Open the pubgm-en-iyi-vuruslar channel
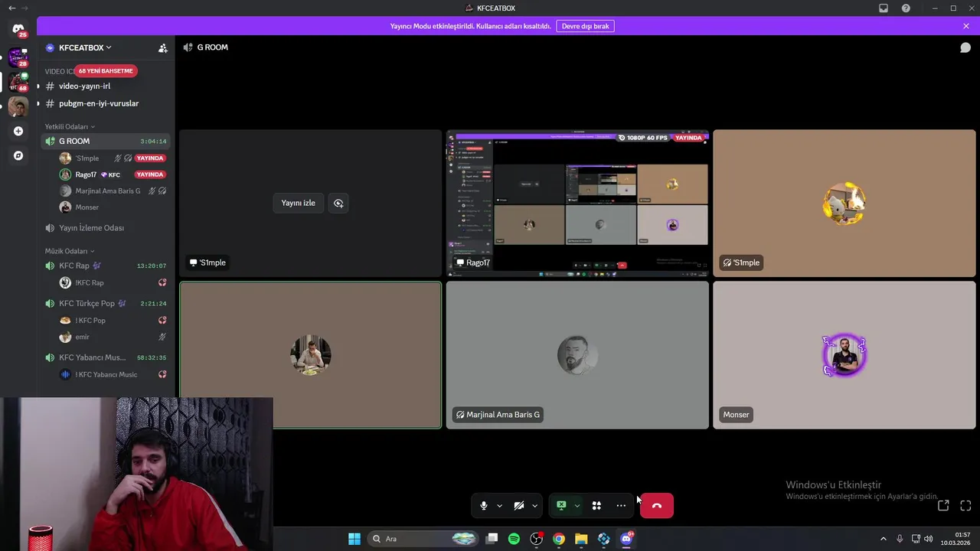Screen dimensions: 980x551 pyautogui.click(x=99, y=103)
